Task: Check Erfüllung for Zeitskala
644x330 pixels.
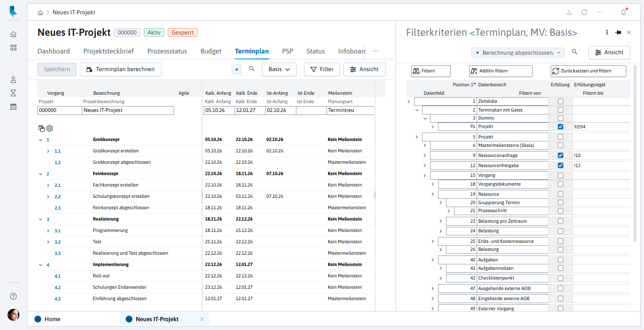Action: click(x=560, y=101)
